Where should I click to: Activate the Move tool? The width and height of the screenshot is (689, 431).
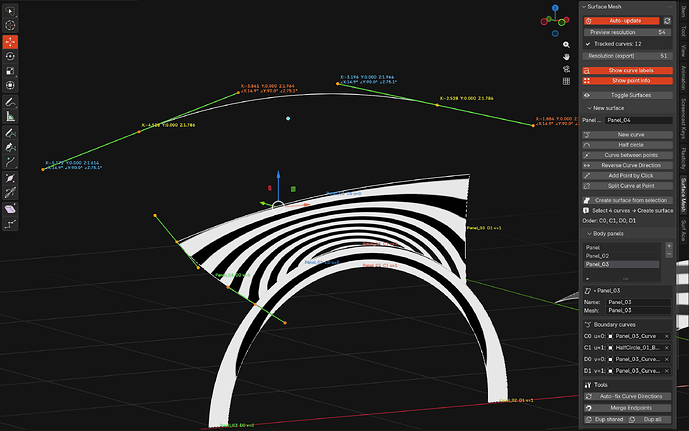coord(10,42)
